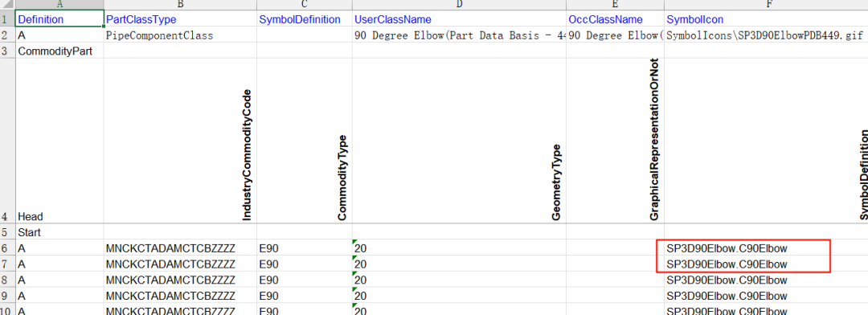The width and height of the screenshot is (868, 315).
Task: Select entire column F via its header
Action: 766,5
